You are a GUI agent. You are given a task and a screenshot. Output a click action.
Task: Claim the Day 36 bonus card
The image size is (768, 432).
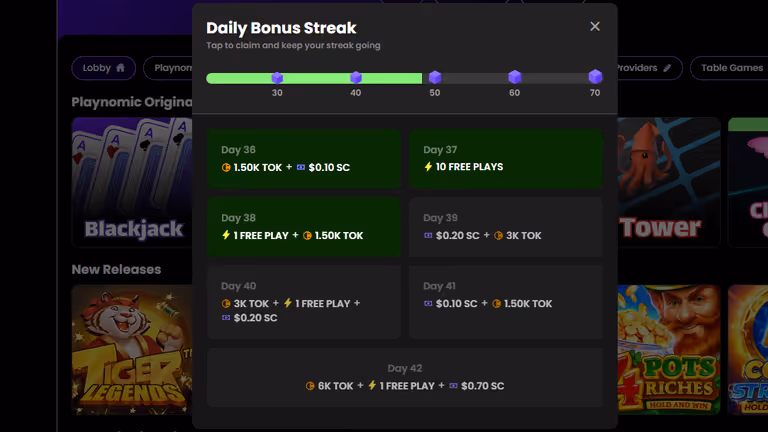[304, 159]
